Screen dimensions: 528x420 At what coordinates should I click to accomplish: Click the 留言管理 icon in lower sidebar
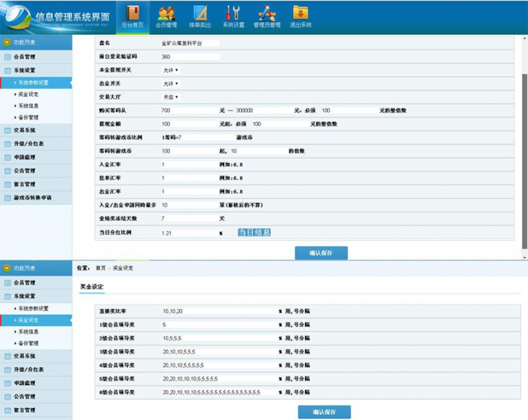click(x=8, y=410)
